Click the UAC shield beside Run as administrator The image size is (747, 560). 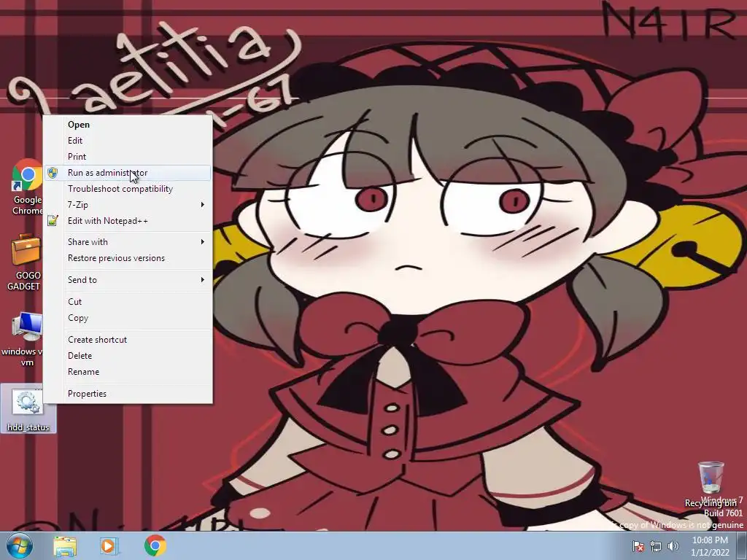[x=53, y=173]
